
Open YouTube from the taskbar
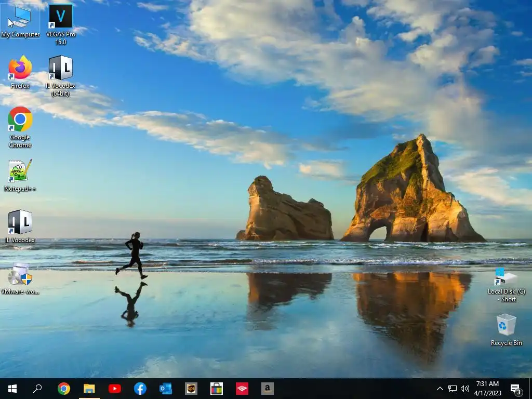(115, 389)
